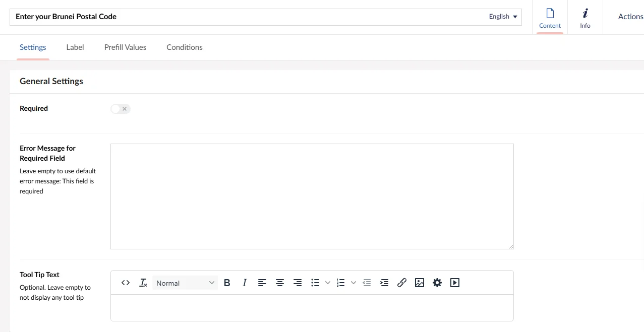Viewport: 644px width, 332px height.
Task: Toggle italic formatting in tooltip editor
Action: pos(245,283)
